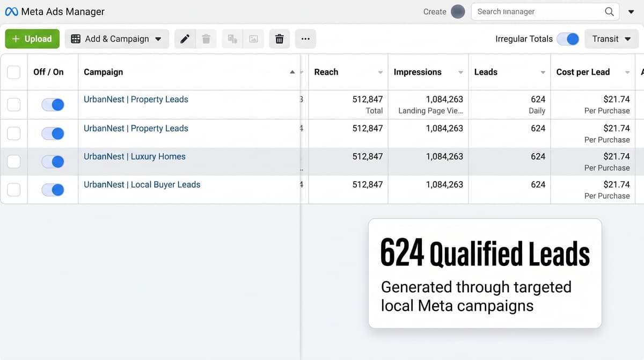Click Per Purchase in the Local Buyer Leads row
The height and width of the screenshot is (360, 644).
pos(607,196)
